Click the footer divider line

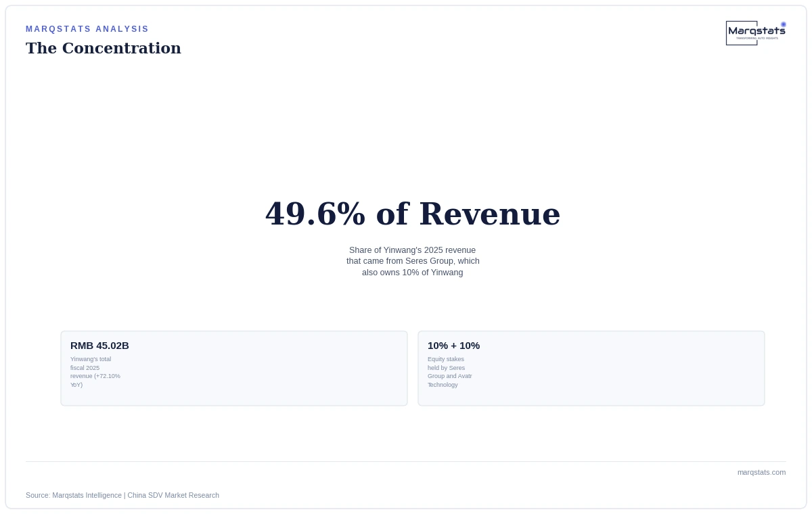tap(406, 461)
